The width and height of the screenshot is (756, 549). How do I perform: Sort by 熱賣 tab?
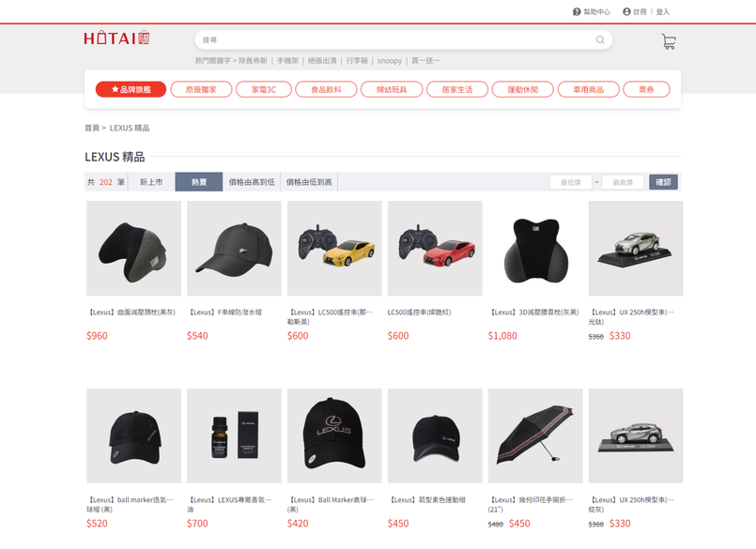[x=199, y=182]
